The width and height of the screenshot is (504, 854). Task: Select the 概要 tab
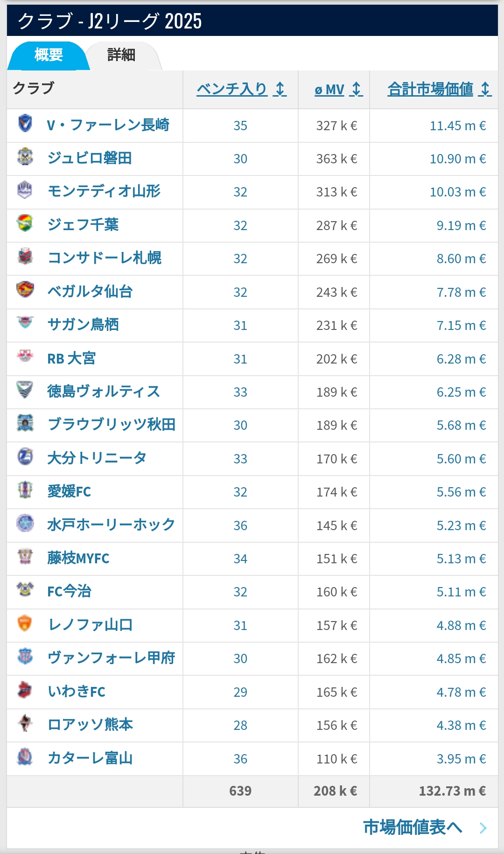pos(49,55)
